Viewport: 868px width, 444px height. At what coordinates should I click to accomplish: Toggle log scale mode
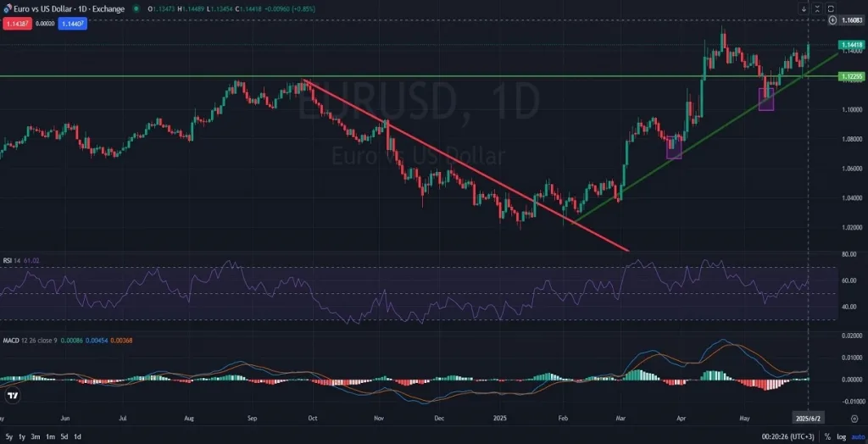[842, 437]
